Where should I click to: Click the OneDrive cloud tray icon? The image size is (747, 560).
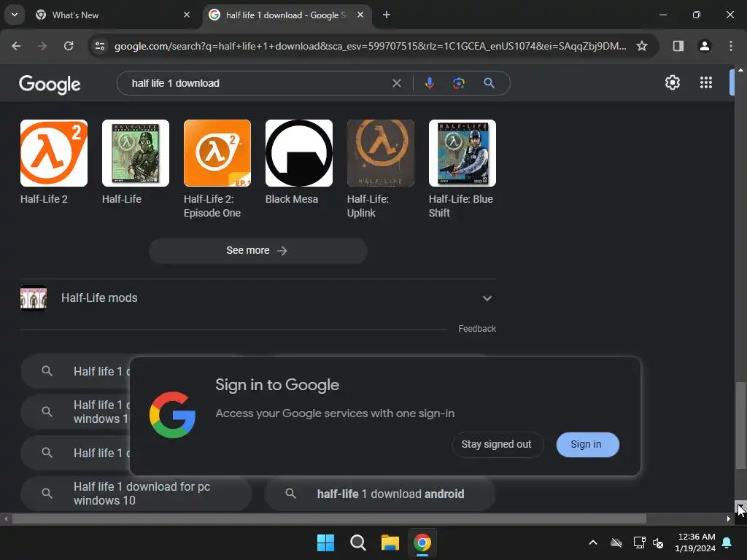pos(616,542)
